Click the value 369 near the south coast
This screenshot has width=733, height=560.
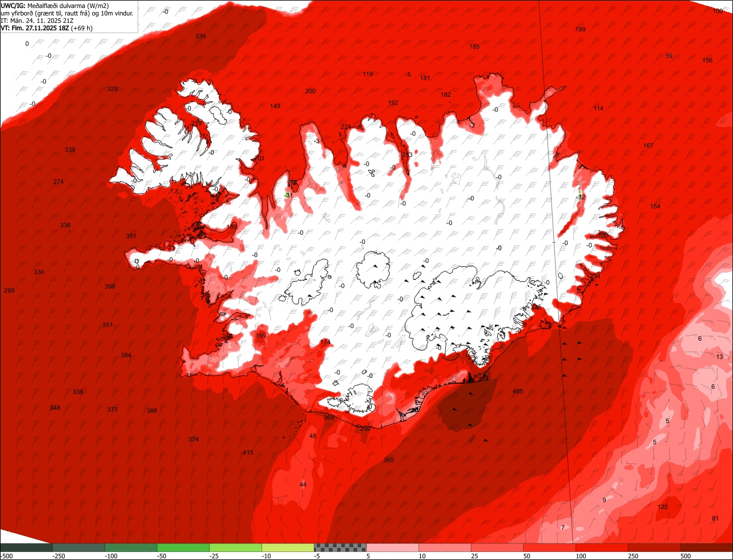[329, 418]
